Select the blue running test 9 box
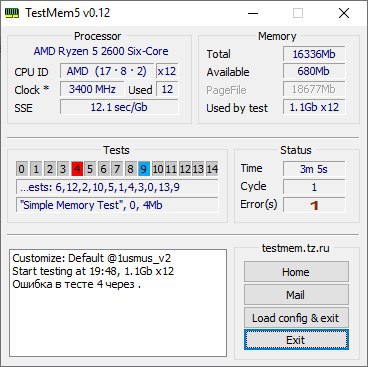 (144, 169)
